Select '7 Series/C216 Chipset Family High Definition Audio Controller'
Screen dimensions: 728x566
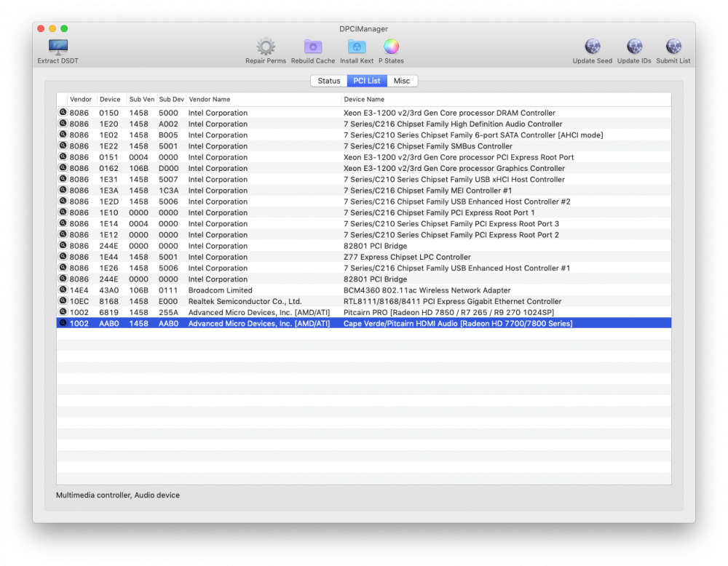pos(453,124)
